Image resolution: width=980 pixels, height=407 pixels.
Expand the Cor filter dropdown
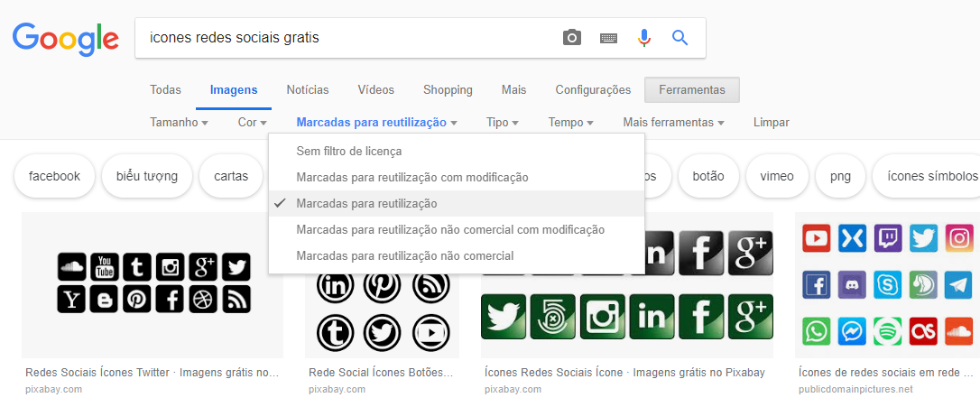(253, 123)
